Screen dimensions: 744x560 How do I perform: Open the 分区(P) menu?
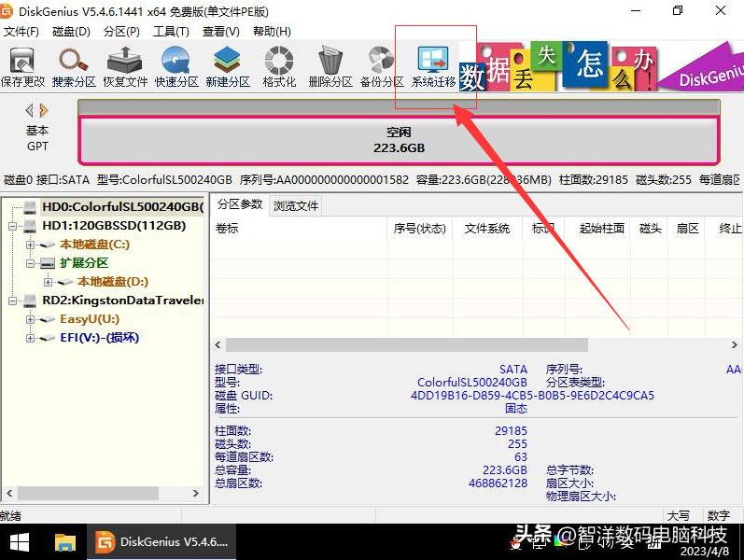(121, 32)
